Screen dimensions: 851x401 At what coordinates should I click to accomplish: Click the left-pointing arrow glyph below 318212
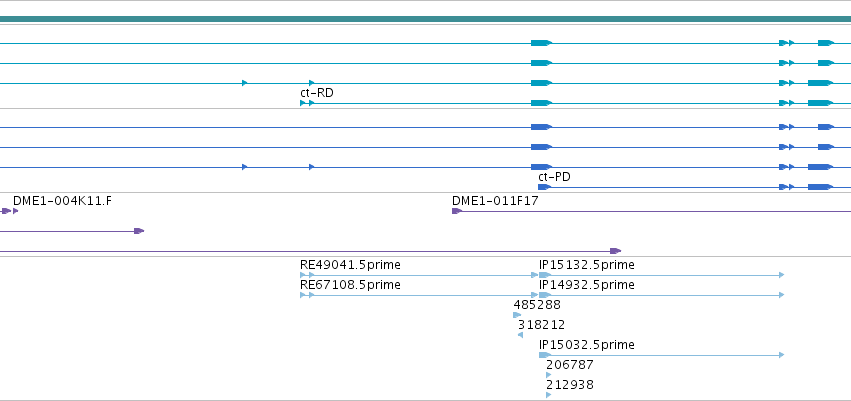pyautogui.click(x=520, y=335)
